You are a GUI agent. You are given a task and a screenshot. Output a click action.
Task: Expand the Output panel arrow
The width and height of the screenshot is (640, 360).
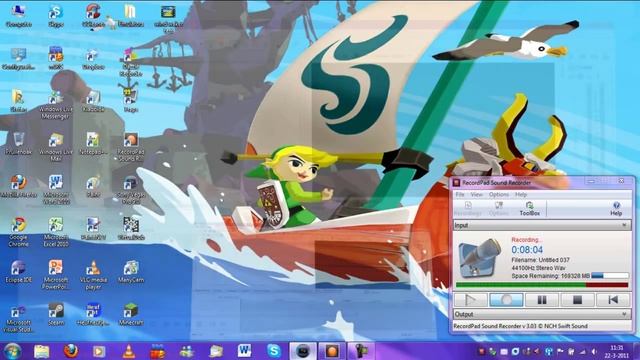[x=624, y=314]
